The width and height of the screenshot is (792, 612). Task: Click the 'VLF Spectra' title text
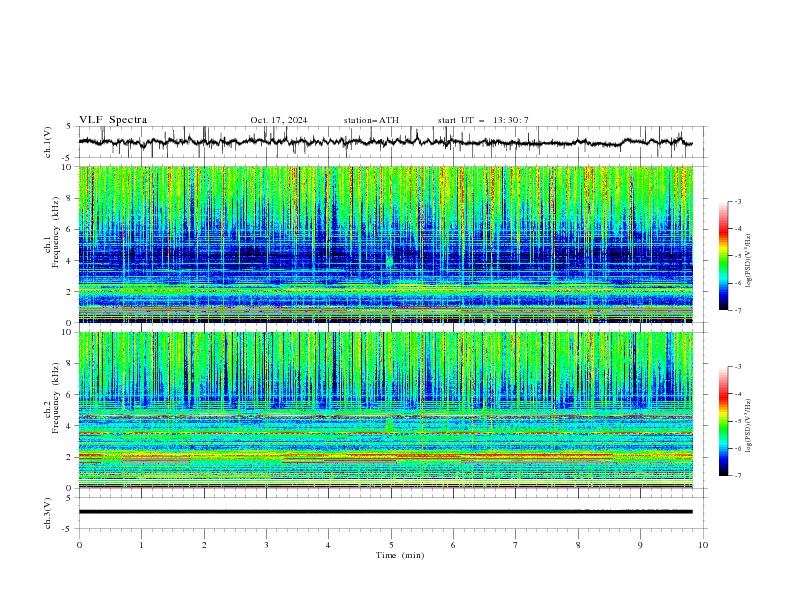click(x=113, y=120)
